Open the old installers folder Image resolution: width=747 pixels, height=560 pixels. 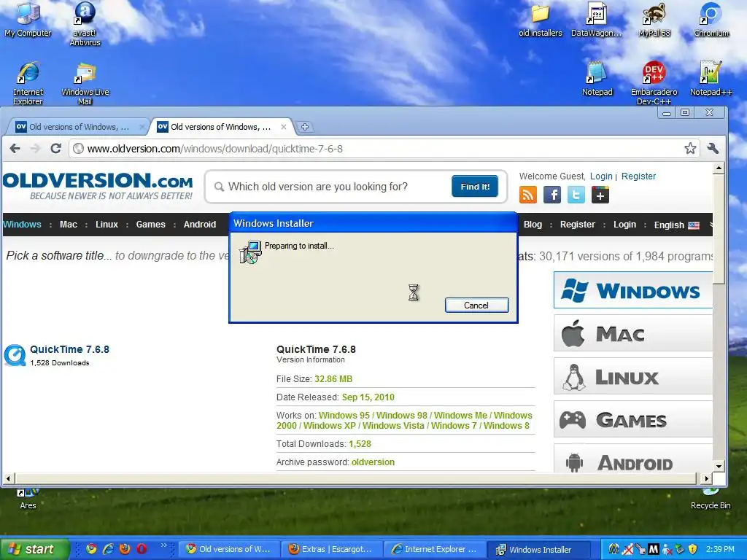pos(541,19)
